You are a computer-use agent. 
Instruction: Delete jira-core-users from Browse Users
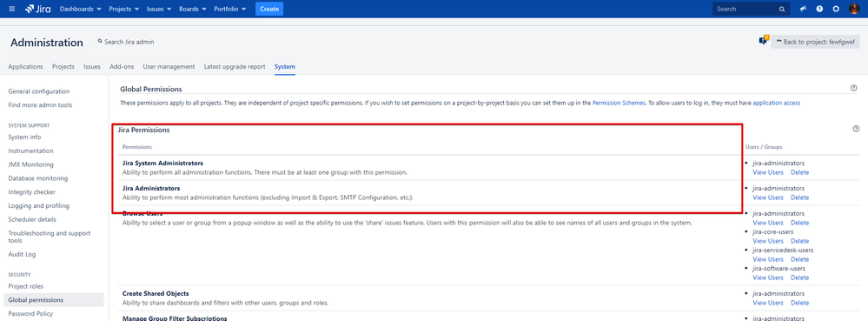(x=799, y=241)
